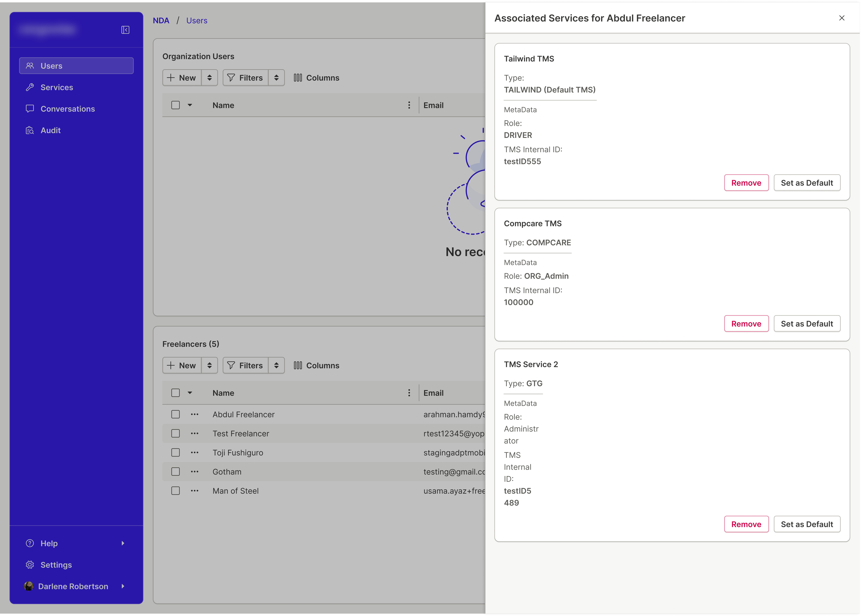Image resolution: width=861 pixels, height=616 pixels.
Task: Go to Services in the sidebar
Action: [x=57, y=87]
